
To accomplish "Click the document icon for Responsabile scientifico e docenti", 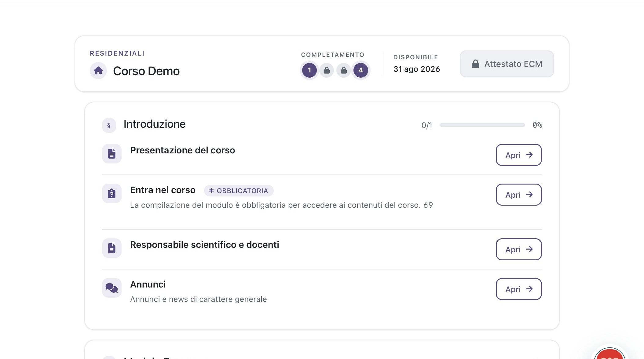I will point(112,248).
